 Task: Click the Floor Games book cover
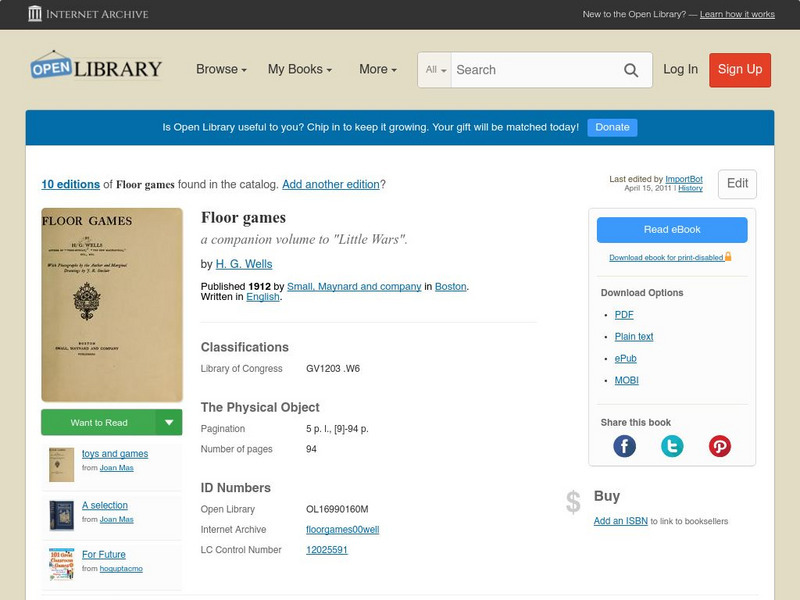tap(112, 305)
